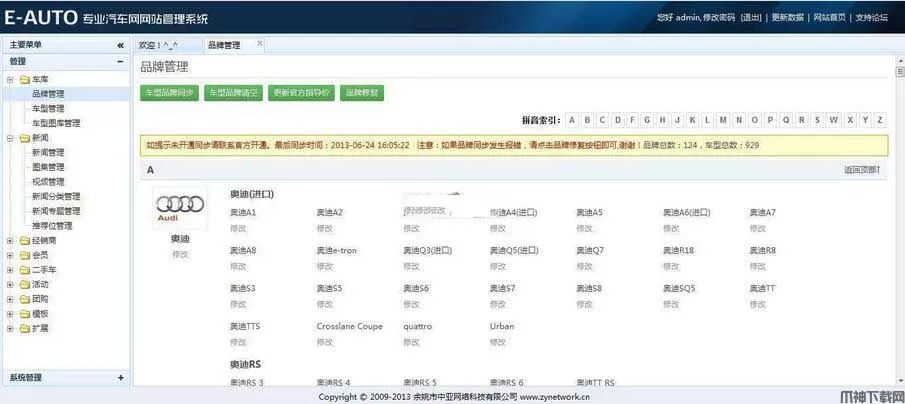Click the 更新官方指导价 button
This screenshot has width=905, height=404.
[x=301, y=92]
